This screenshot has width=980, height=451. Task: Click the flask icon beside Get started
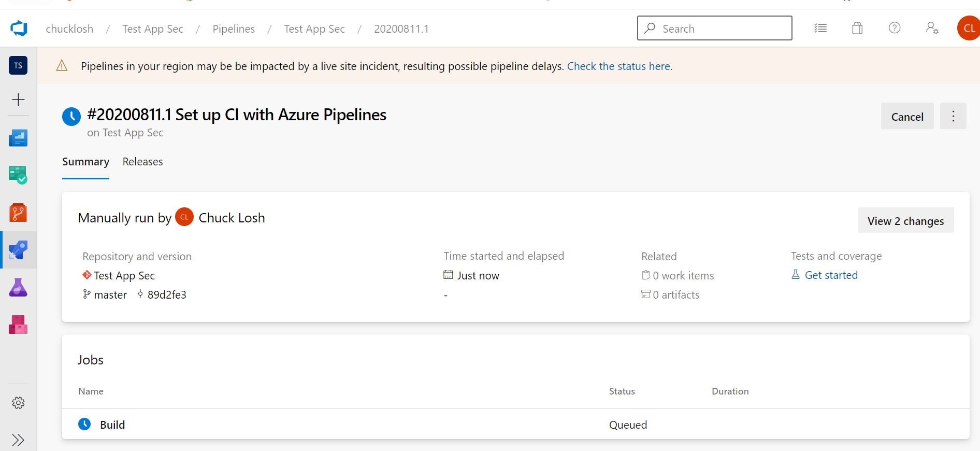click(x=796, y=274)
